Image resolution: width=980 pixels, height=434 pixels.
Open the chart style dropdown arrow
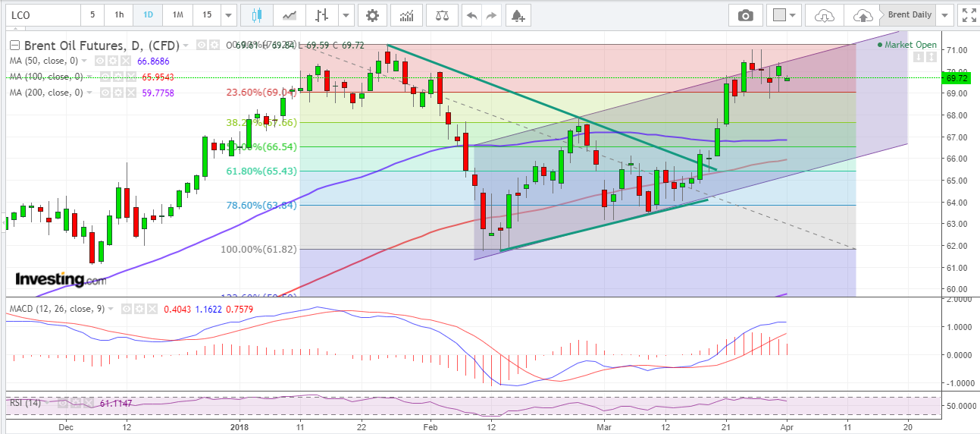346,14
